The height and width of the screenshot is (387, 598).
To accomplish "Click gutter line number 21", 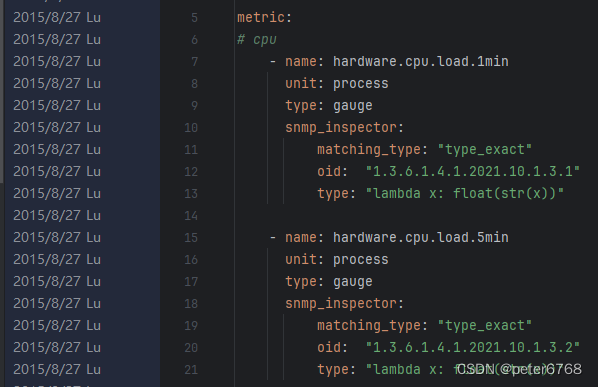I will click(x=191, y=370).
